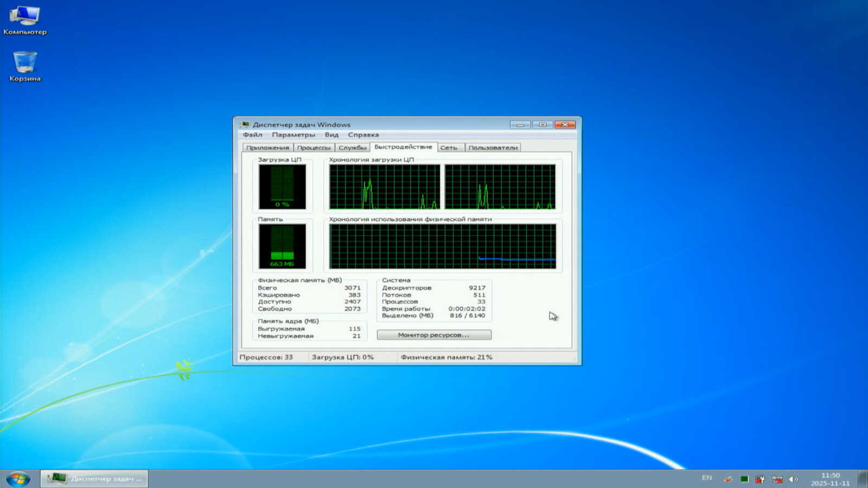Select the Корзина recycle bin icon

25,66
